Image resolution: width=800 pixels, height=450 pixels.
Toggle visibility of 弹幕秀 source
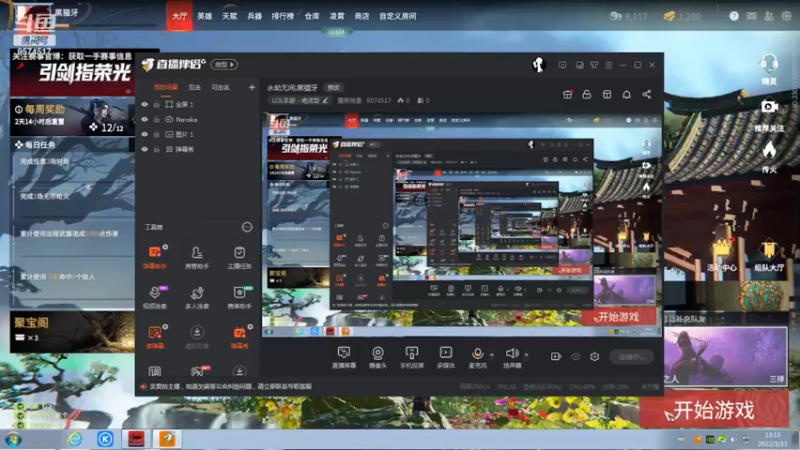144,149
